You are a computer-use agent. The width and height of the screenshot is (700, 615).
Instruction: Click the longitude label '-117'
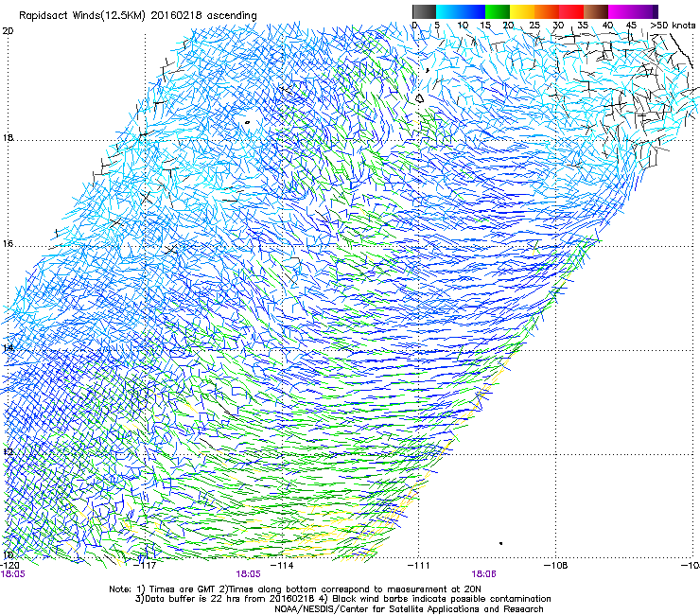click(x=146, y=565)
